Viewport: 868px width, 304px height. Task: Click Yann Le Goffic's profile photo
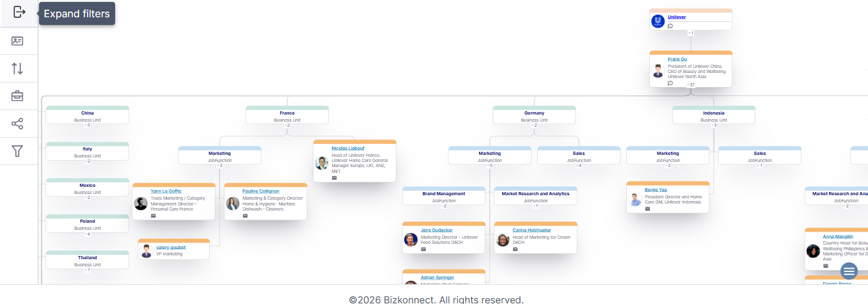[x=141, y=204]
